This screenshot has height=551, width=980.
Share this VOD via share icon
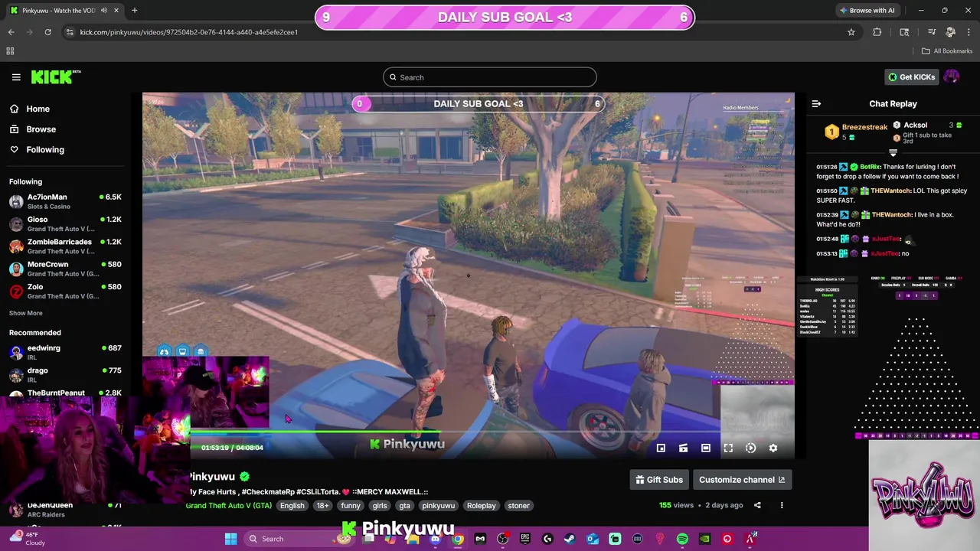click(757, 505)
